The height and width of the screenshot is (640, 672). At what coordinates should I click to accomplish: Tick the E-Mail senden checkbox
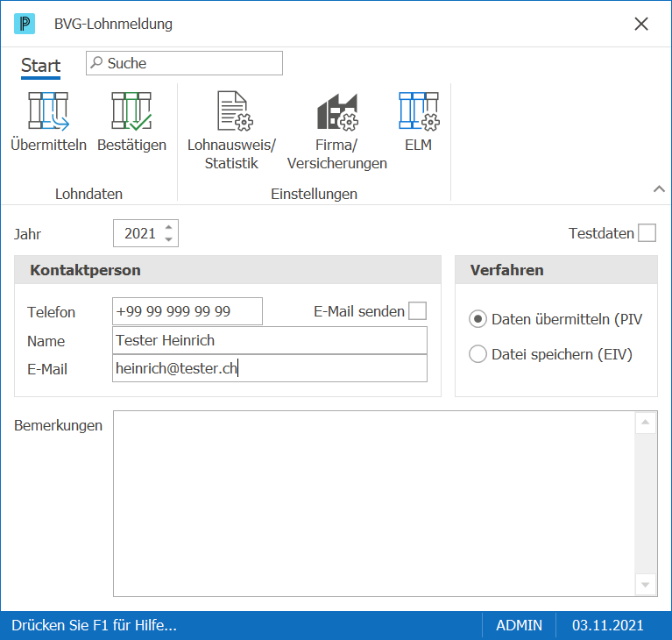point(417,311)
